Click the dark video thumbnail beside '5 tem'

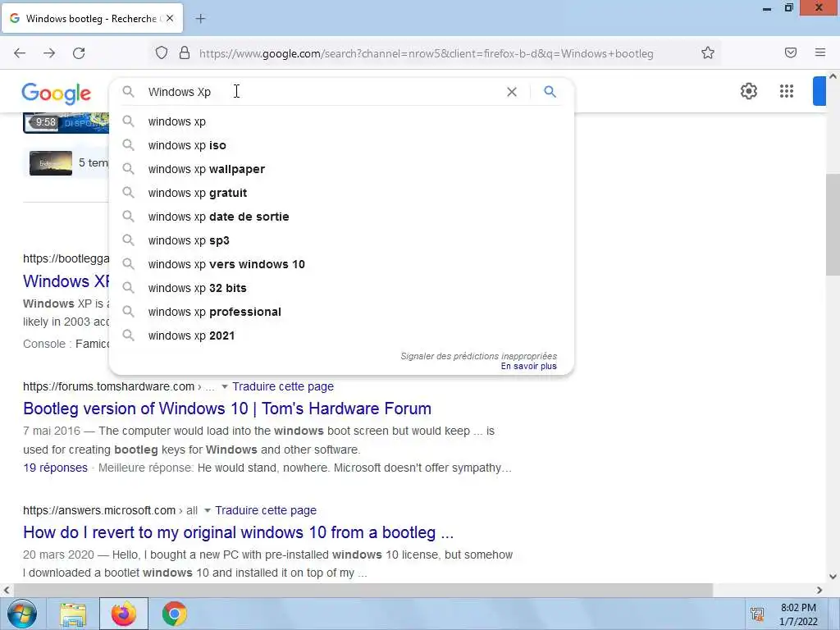(x=50, y=163)
